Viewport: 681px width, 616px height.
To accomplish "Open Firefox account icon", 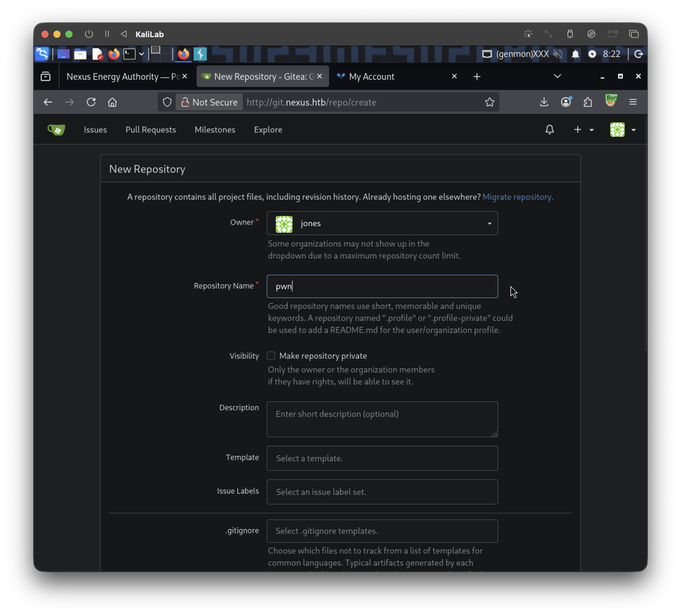I will (x=566, y=102).
